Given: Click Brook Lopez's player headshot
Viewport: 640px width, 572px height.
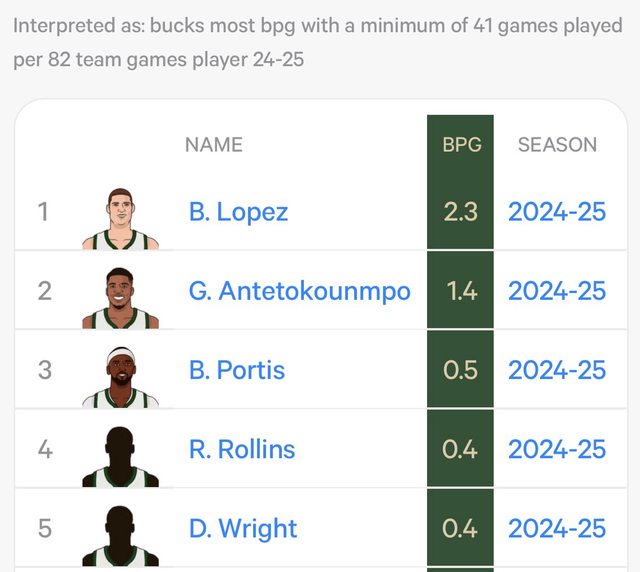Looking at the screenshot, I should 120,216.
